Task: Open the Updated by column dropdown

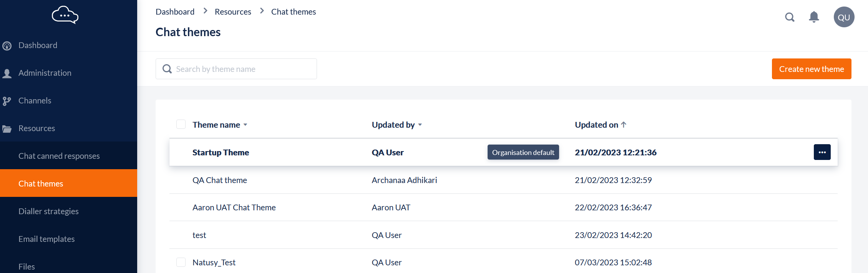Action: (420, 125)
